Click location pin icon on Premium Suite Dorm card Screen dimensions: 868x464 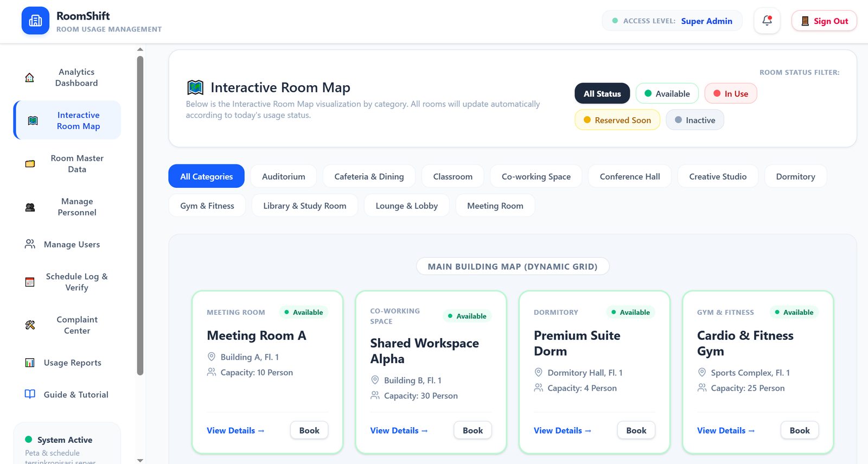coord(538,372)
